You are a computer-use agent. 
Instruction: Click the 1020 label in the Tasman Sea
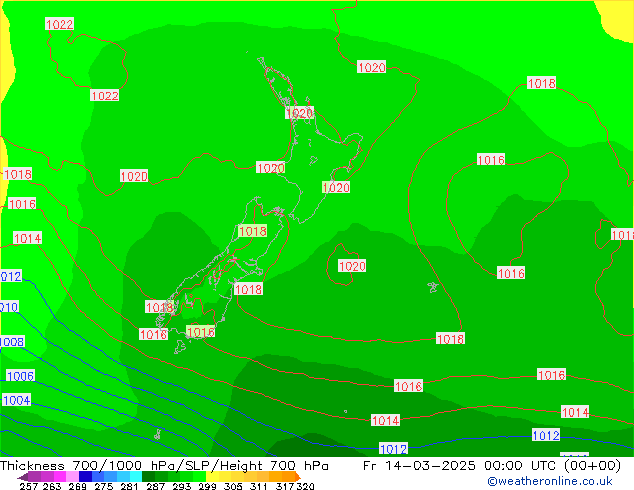tap(134, 176)
